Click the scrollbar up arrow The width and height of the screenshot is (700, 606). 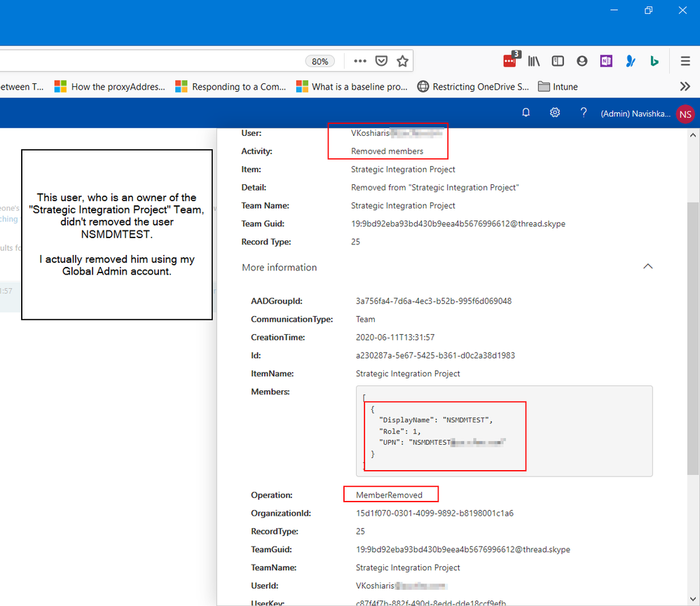coord(693,135)
